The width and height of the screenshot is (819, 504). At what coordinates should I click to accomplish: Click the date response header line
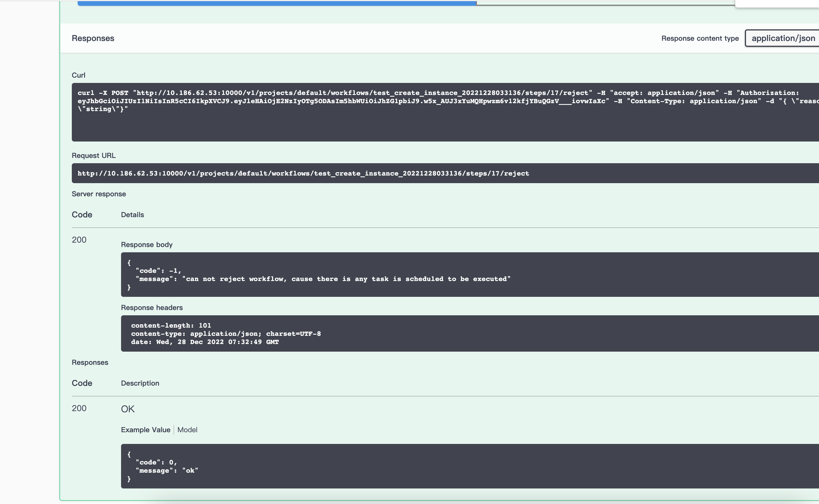[x=205, y=342]
